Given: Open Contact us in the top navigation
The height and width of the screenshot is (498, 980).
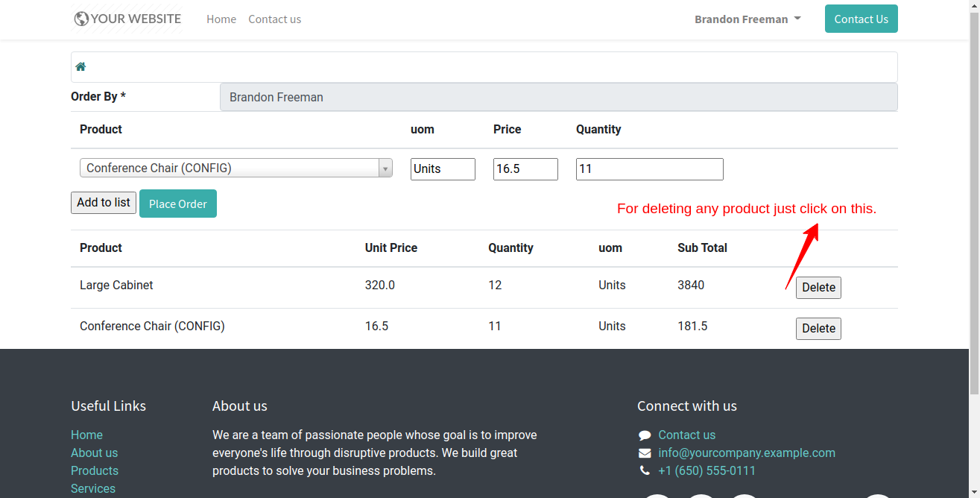Looking at the screenshot, I should coord(274,19).
